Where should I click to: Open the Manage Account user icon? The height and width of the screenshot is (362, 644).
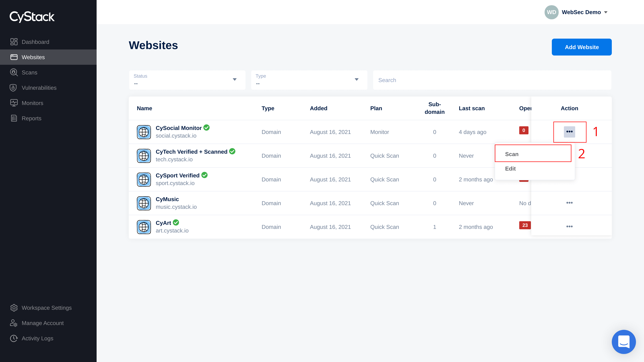coord(13,323)
